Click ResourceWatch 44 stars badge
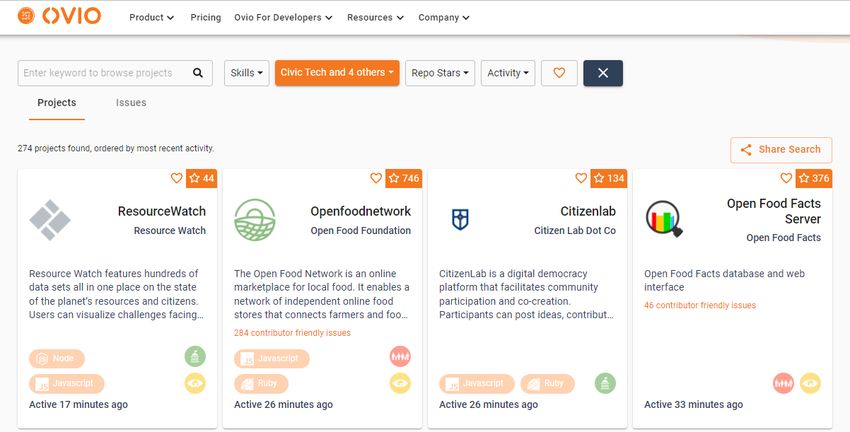The image size is (850, 432). click(x=202, y=178)
